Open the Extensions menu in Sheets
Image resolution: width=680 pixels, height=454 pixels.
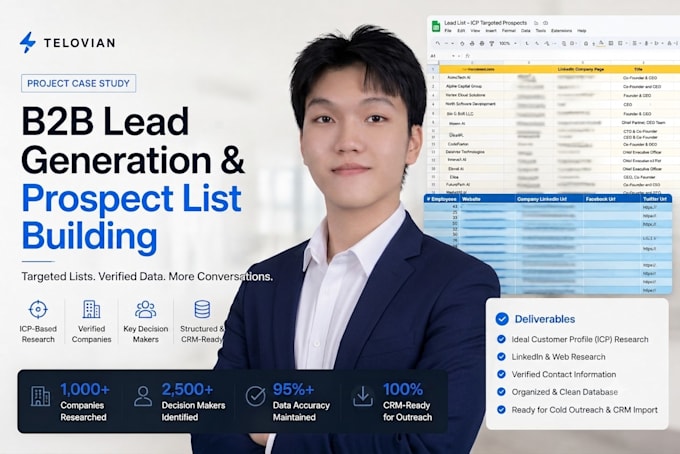coord(562,31)
